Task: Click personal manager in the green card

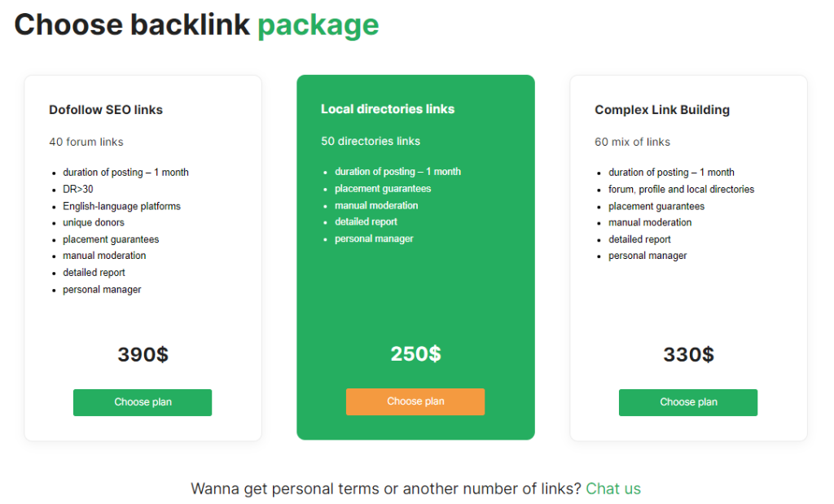Action: [374, 239]
